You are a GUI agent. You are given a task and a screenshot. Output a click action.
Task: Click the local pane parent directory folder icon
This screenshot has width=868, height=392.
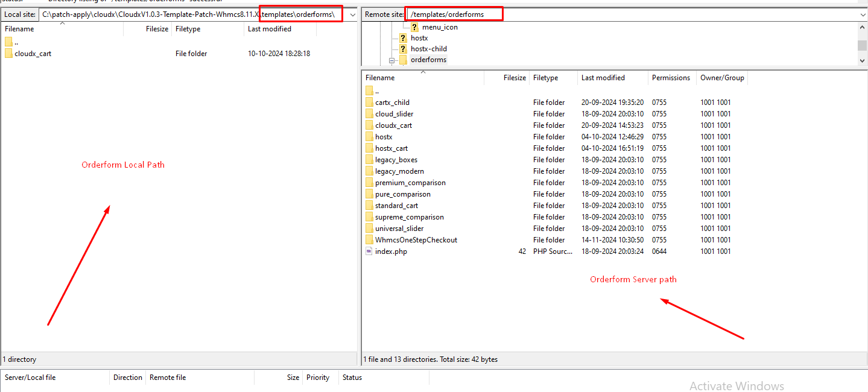coord(8,42)
